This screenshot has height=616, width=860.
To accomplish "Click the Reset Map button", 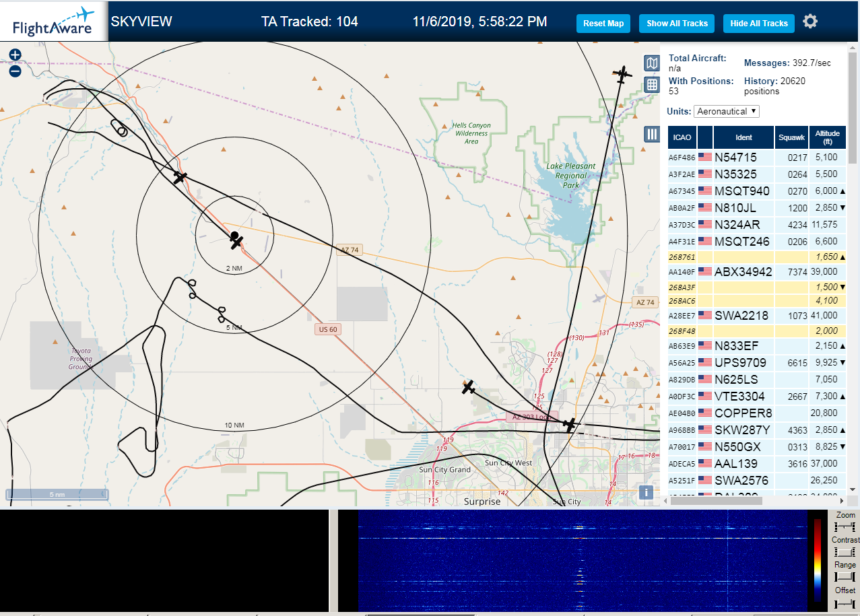I will (603, 23).
